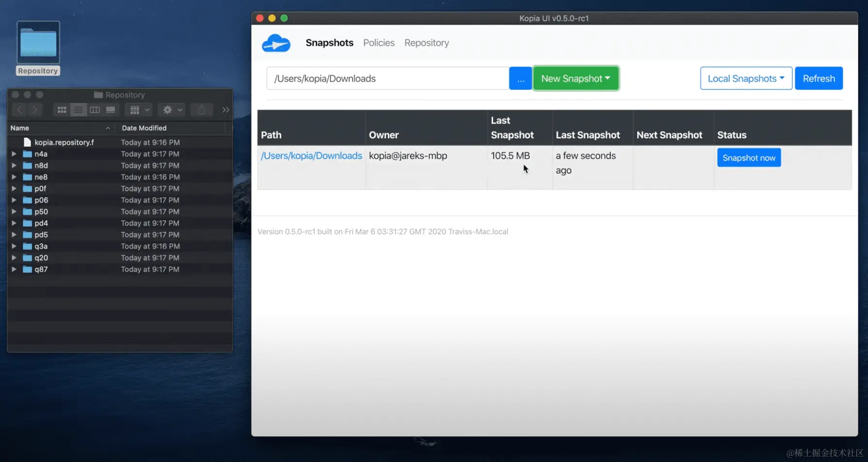Open the Local Snapshots dropdown
The width and height of the screenshot is (868, 462).
click(x=746, y=78)
